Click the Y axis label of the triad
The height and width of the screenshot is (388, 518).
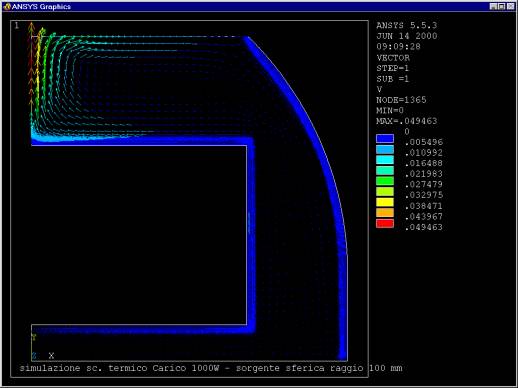(34, 337)
